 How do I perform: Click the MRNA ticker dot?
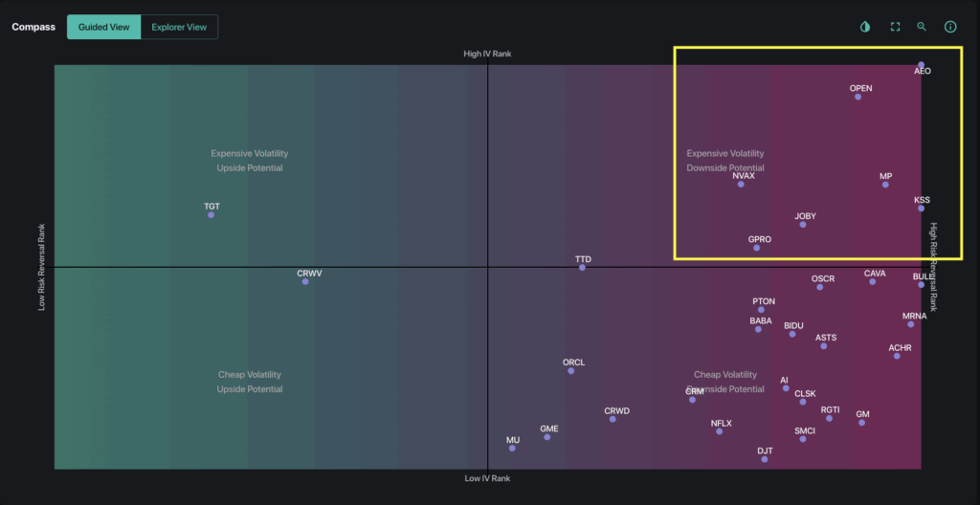911,324
